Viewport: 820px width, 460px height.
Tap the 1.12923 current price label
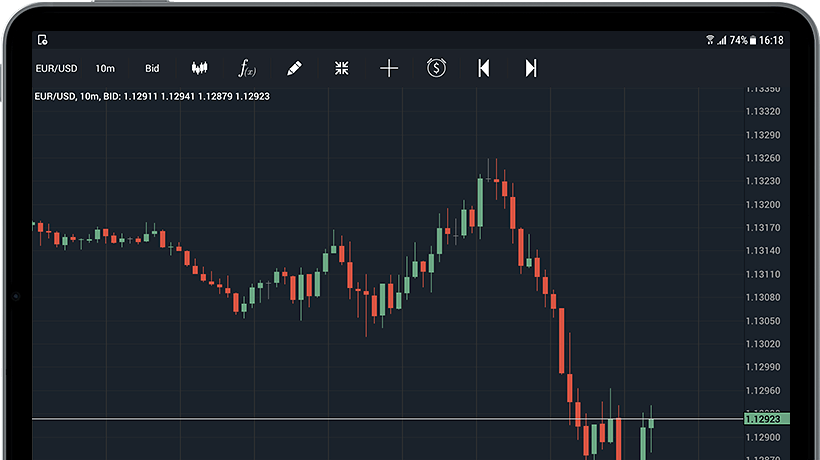click(x=767, y=419)
